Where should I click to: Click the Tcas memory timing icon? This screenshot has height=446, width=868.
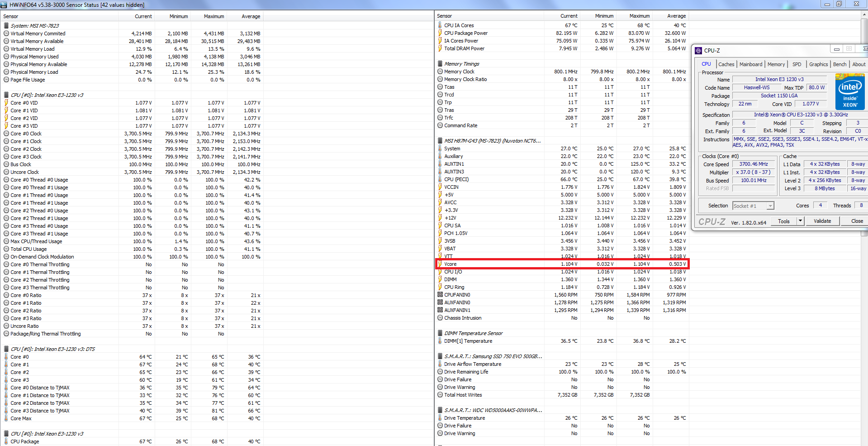click(x=440, y=87)
